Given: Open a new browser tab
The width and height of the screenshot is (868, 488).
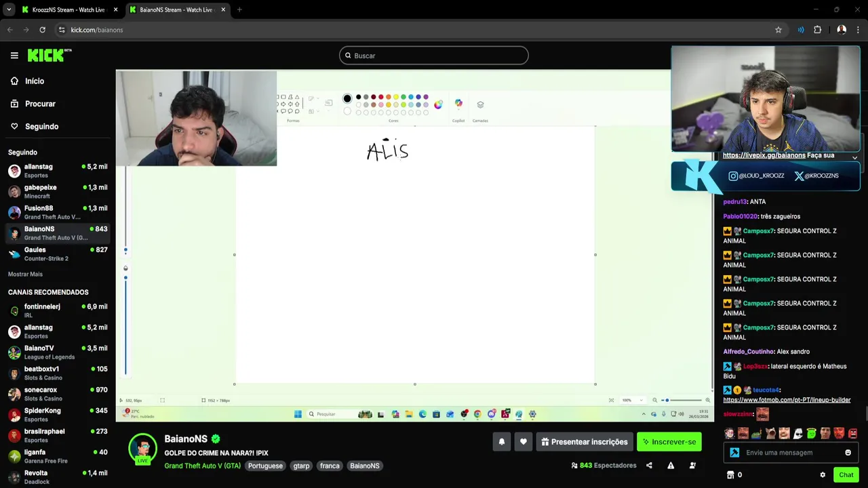Looking at the screenshot, I should (x=239, y=9).
